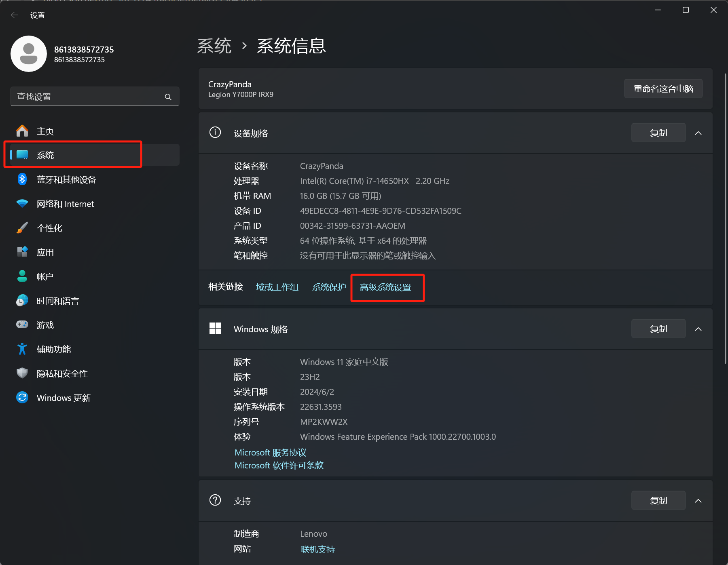Click the product ID value 00342-31599-63731-AAOEM
This screenshot has width=728, height=565.
coord(353,226)
